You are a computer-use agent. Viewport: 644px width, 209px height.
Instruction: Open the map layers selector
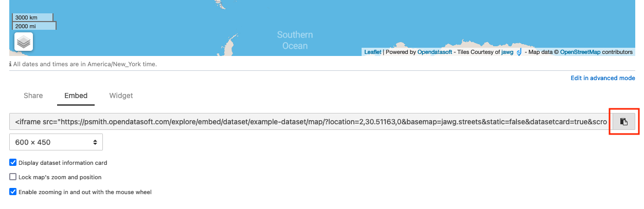tap(24, 42)
